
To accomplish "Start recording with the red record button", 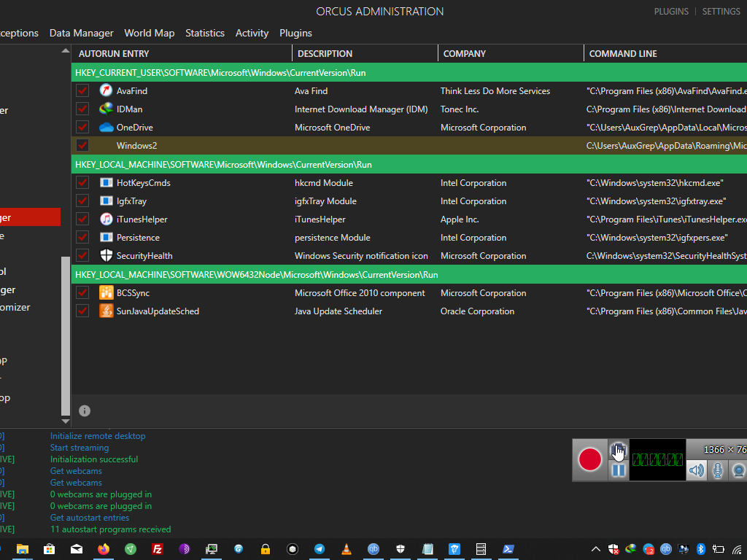I will [x=589, y=460].
